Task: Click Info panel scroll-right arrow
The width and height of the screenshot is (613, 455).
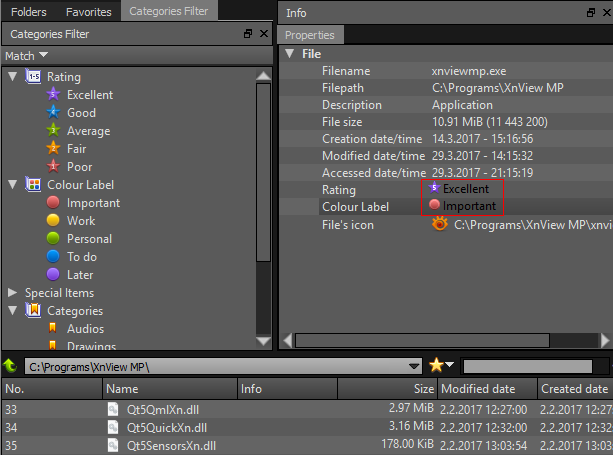Action: coord(605,340)
